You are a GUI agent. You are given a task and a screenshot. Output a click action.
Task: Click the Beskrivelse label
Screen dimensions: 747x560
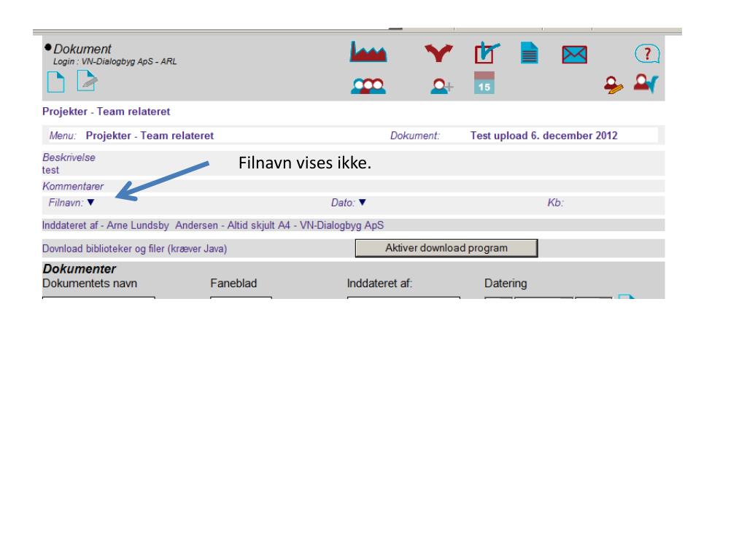69,157
